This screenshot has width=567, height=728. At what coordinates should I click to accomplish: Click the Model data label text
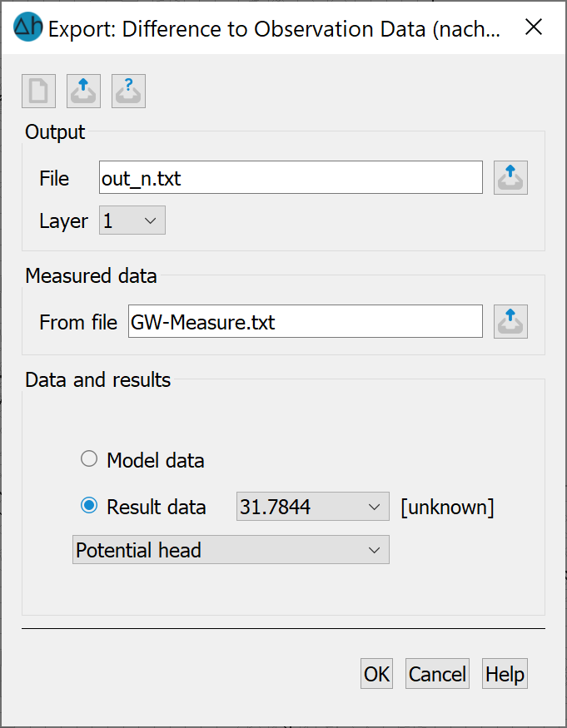click(156, 461)
